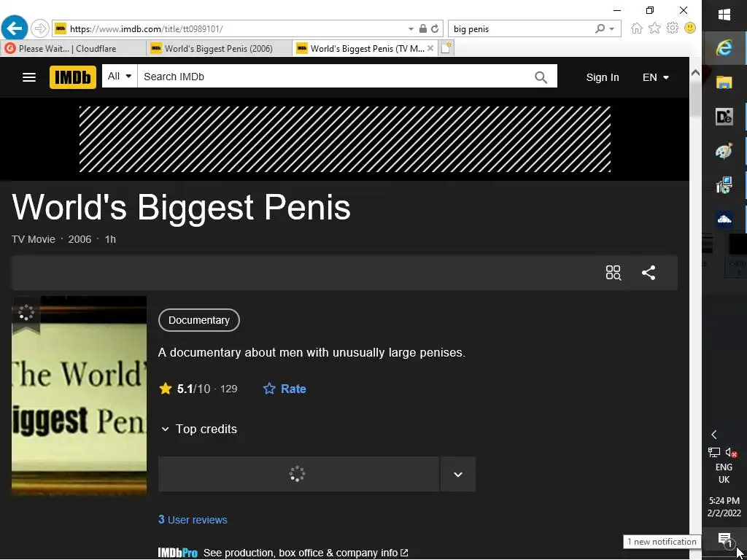Click the browser forward arrow
The image size is (747, 560).
coord(40,28)
